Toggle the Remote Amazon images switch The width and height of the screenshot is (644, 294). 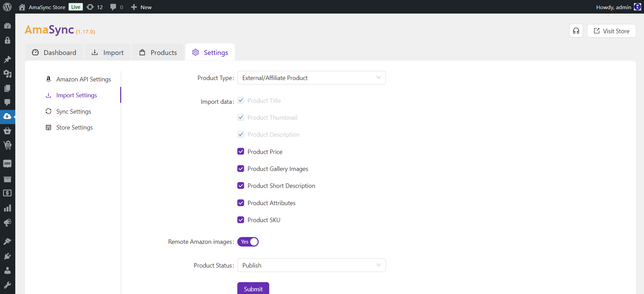248,242
